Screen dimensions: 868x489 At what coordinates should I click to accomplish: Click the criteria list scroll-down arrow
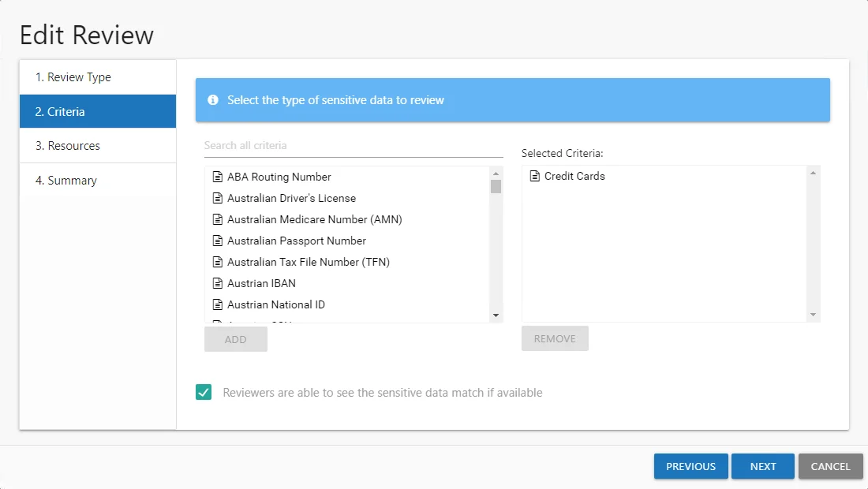coord(496,315)
